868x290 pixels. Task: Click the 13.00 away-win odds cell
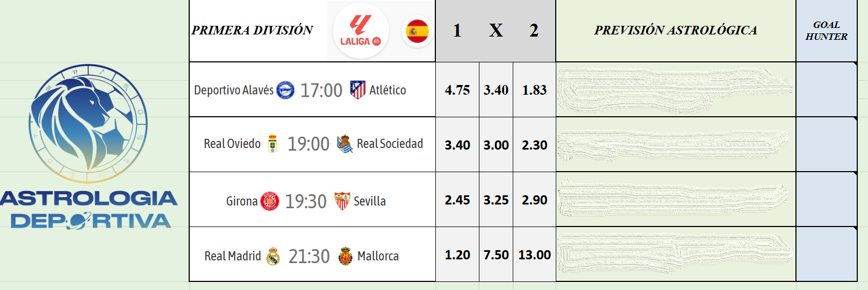534,254
